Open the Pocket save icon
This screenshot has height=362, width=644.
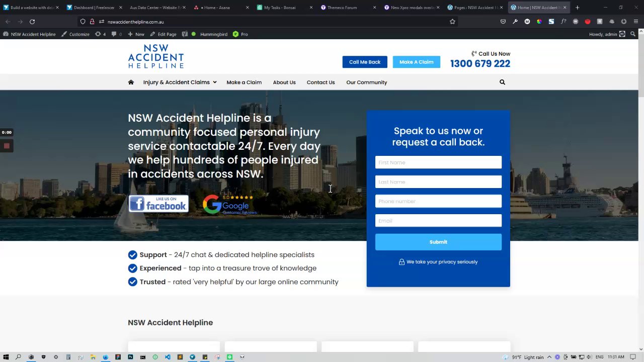pos(503,22)
